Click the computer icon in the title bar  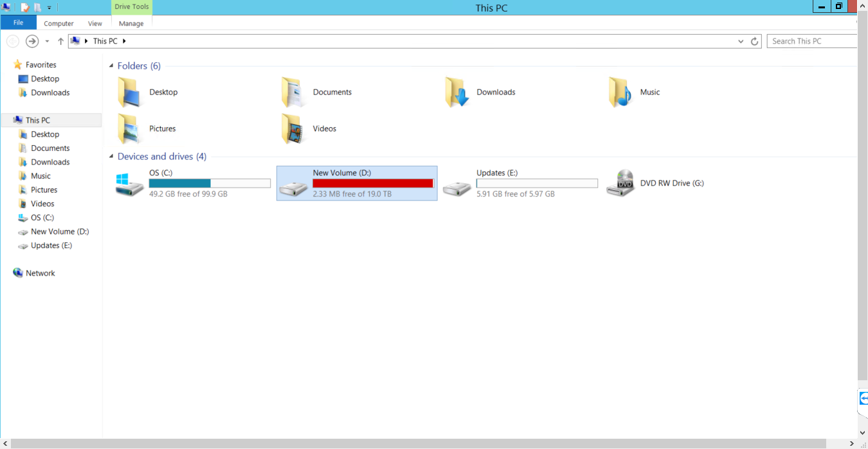6,7
